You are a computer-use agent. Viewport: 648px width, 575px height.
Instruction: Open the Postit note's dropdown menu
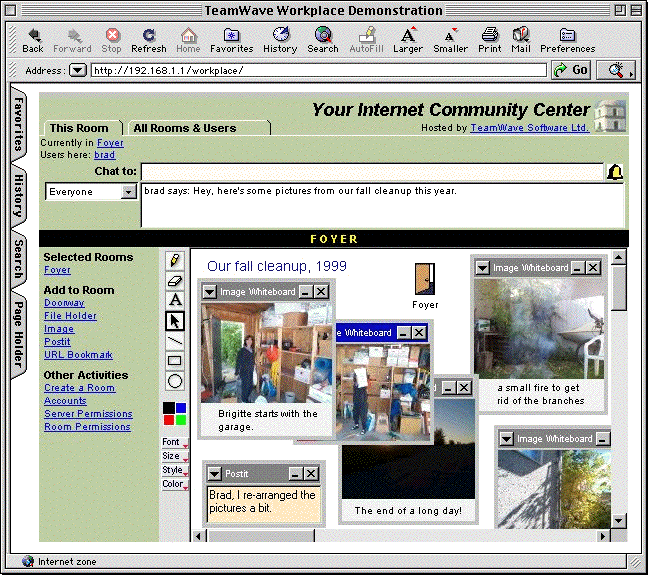215,473
